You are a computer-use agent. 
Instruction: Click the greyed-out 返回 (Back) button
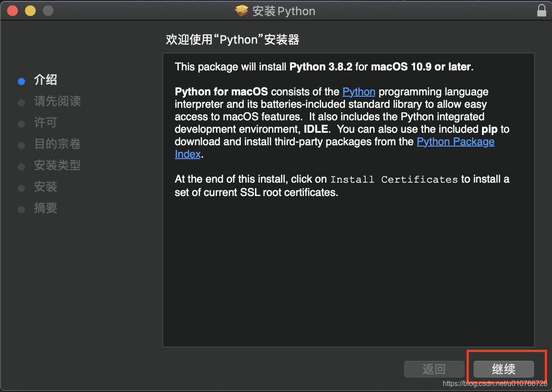click(434, 369)
